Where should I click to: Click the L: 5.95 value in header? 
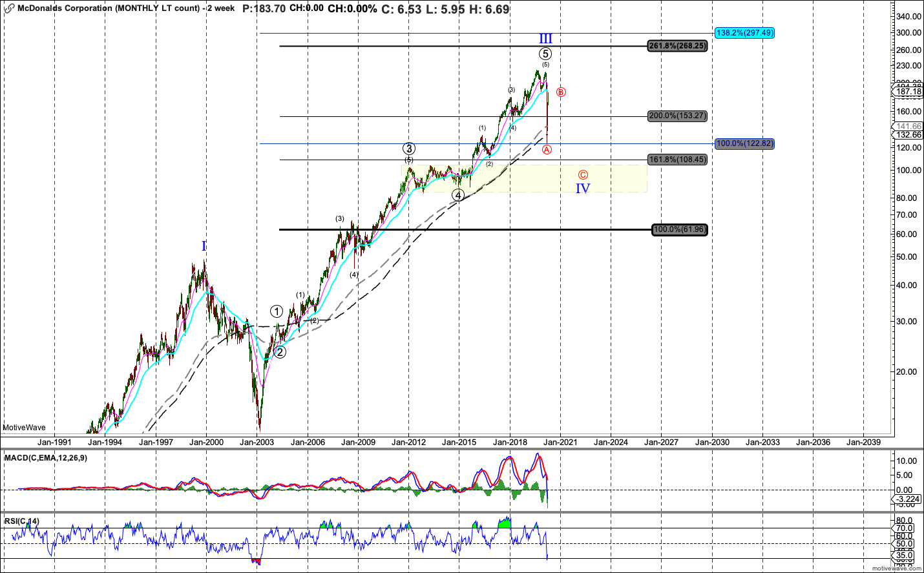[x=445, y=9]
